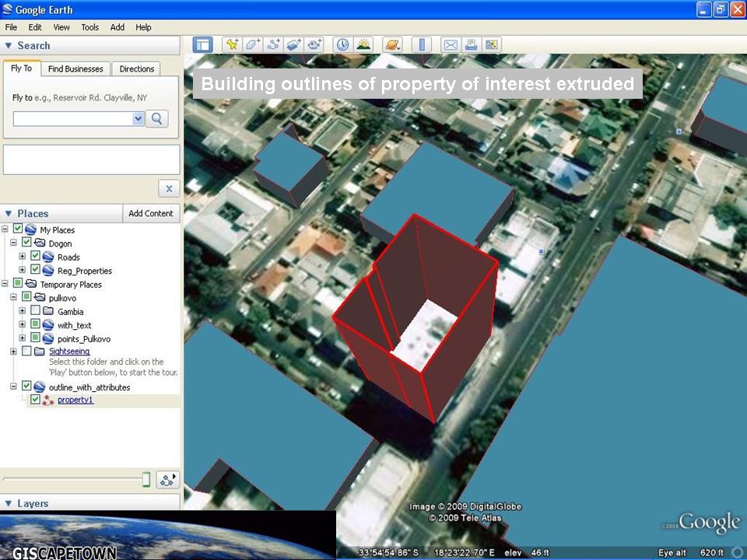Toggle the Roads layer checkbox
This screenshot has width=747, height=560.
(35, 256)
